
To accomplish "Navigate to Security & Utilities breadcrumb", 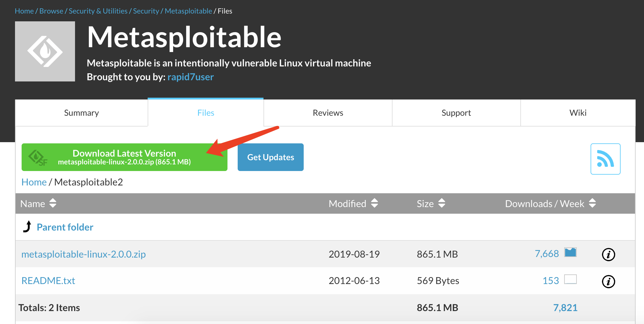I will pyautogui.click(x=98, y=11).
